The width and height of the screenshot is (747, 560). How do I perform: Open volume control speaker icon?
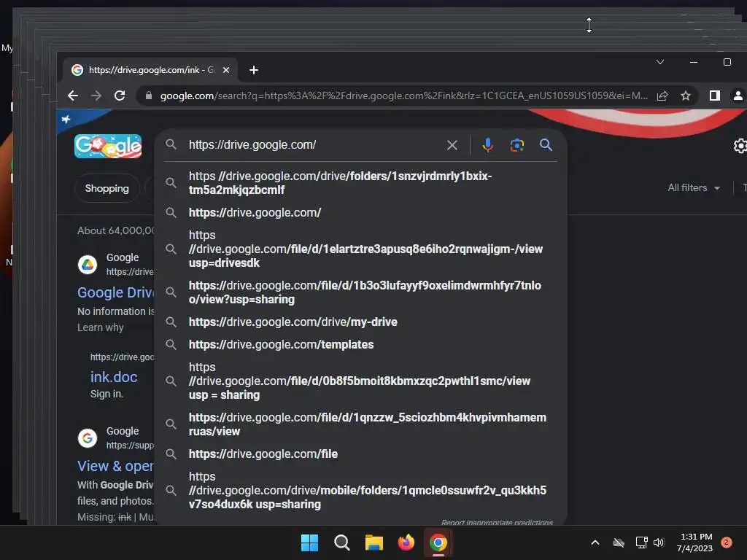point(659,542)
